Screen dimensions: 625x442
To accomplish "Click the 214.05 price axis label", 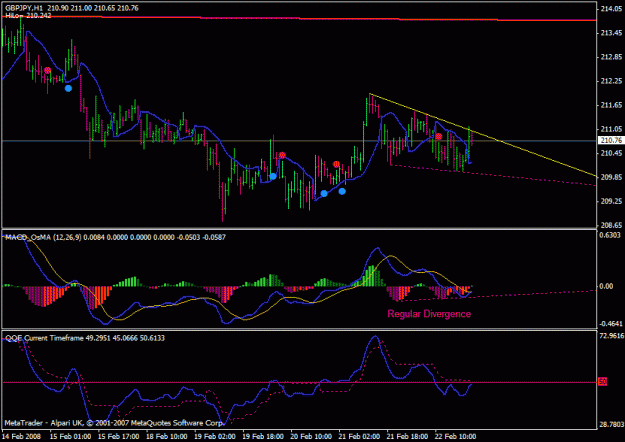I will 611,9.
